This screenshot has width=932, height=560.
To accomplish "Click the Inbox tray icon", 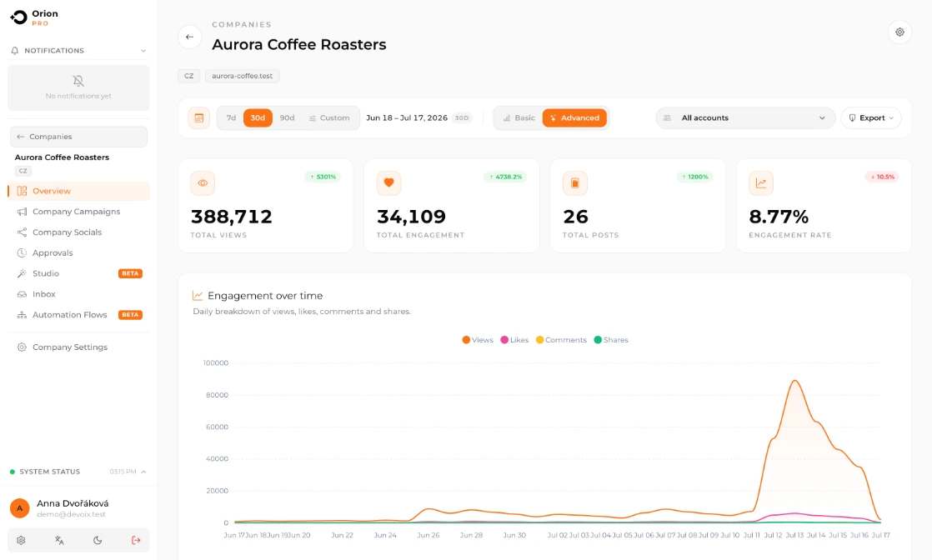I will click(x=22, y=294).
